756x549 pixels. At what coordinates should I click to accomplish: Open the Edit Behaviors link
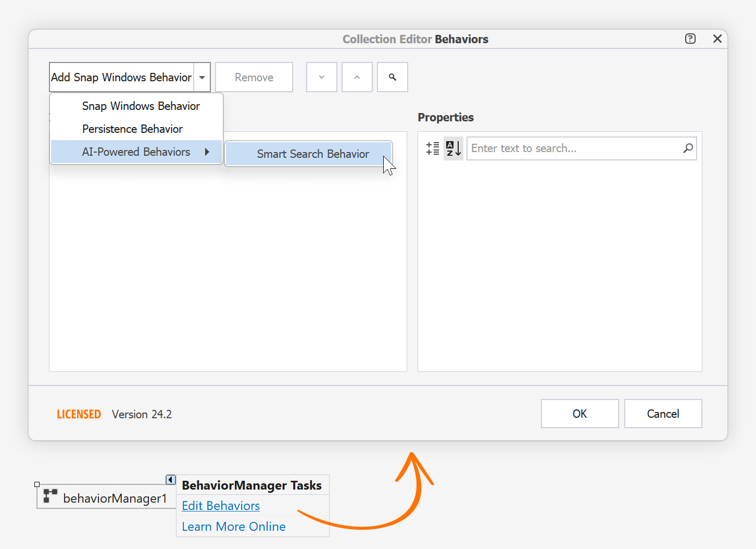click(221, 506)
